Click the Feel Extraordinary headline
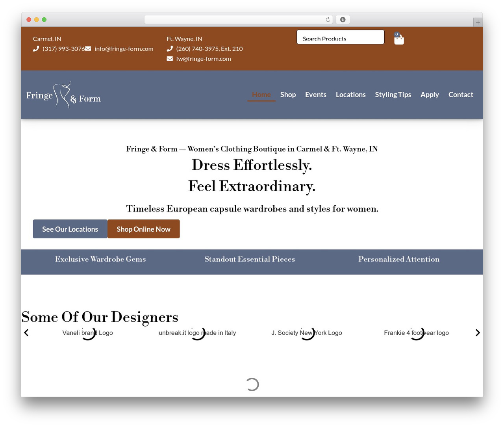504x427 pixels. point(252,186)
